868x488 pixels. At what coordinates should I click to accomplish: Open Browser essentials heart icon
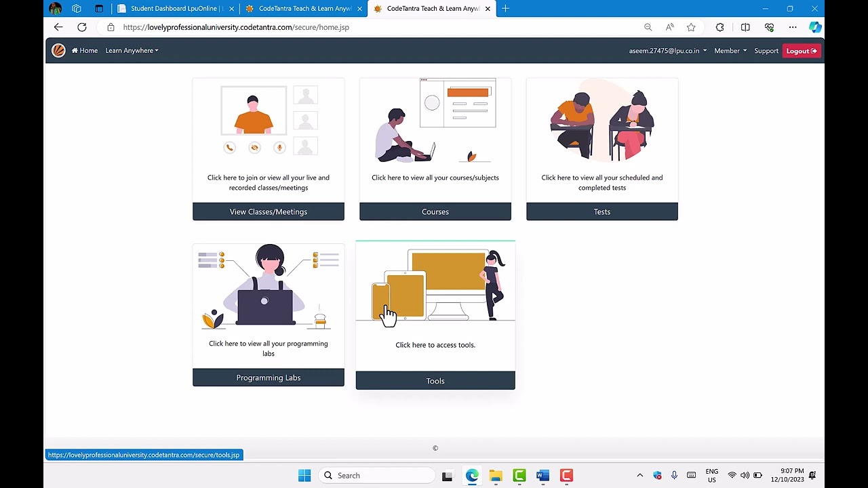click(x=769, y=27)
